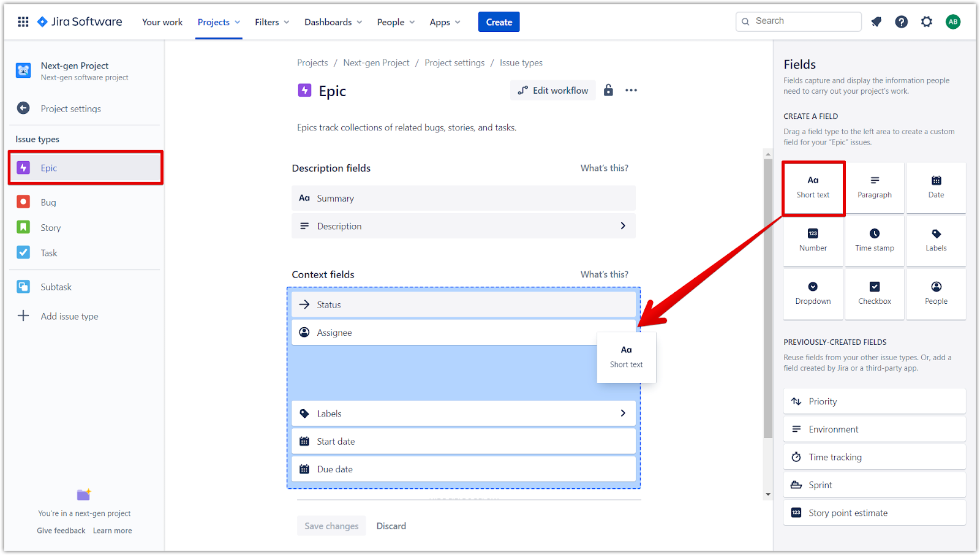This screenshot has width=980, height=555.
Task: Open the AB profile avatar
Action: [x=953, y=22]
